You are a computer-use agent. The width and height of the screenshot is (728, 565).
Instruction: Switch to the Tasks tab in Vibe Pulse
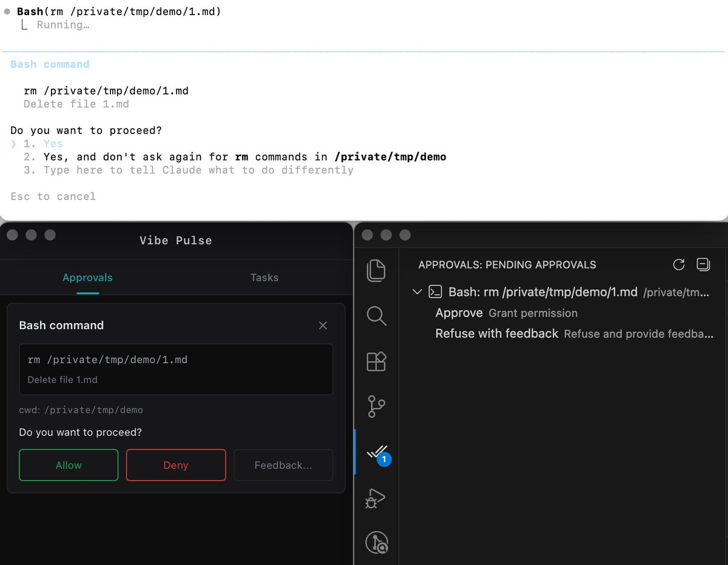click(264, 278)
